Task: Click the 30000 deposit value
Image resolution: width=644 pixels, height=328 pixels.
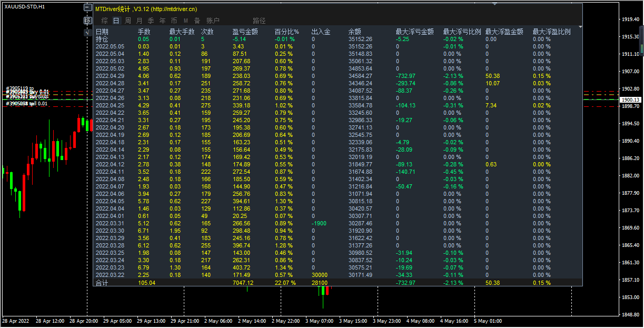Action: pyautogui.click(x=320, y=275)
